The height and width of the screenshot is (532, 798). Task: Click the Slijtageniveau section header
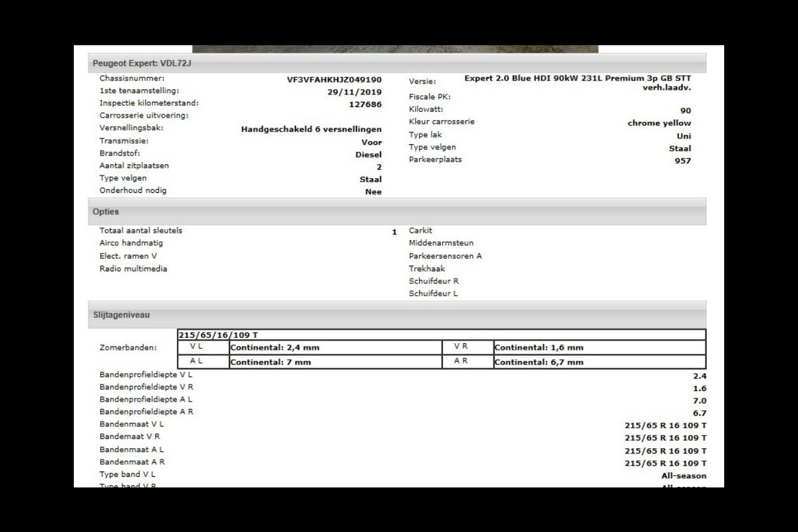click(x=122, y=315)
